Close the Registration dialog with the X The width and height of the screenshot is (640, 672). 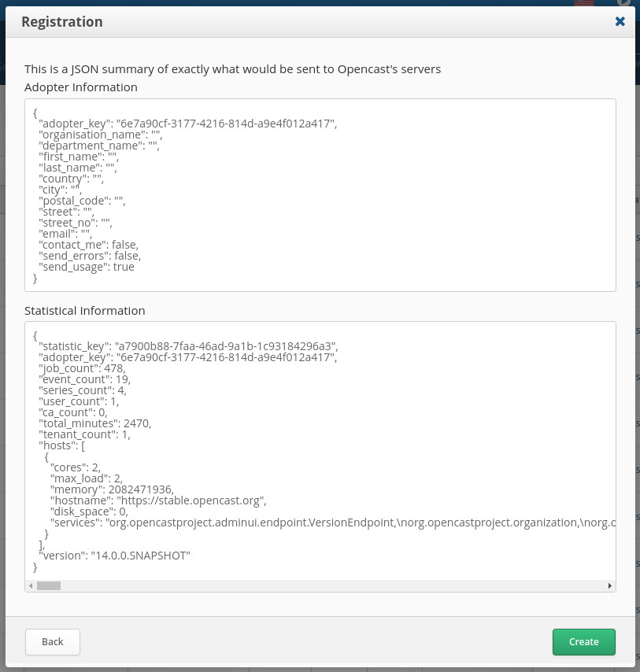[x=620, y=21]
